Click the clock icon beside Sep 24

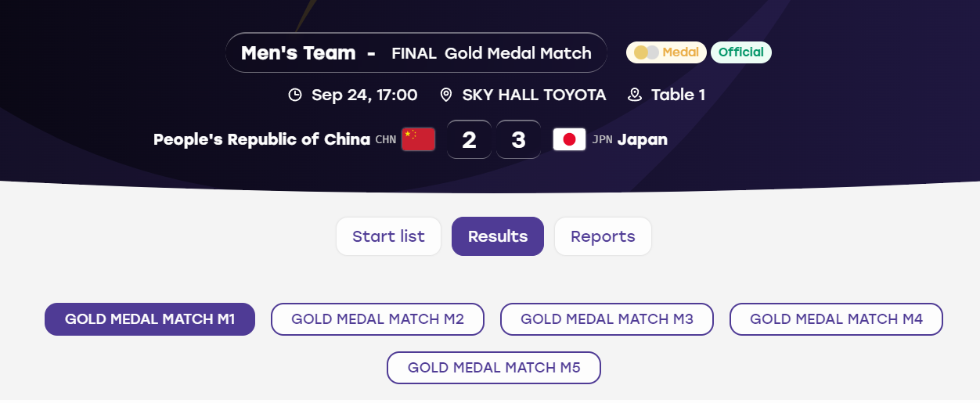295,95
